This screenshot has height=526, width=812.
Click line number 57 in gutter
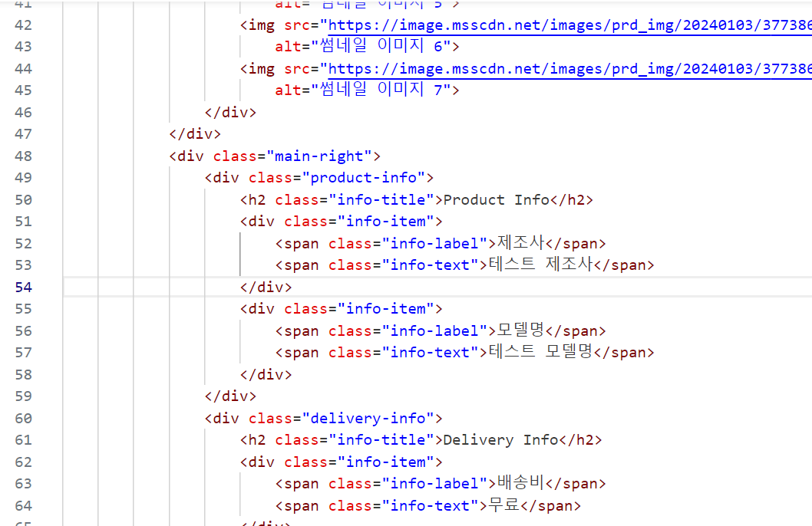tap(23, 353)
